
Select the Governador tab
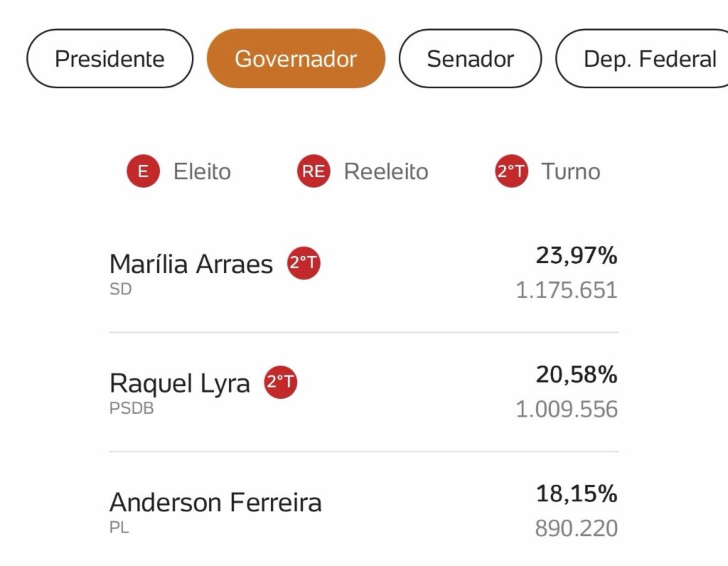pos(296,58)
